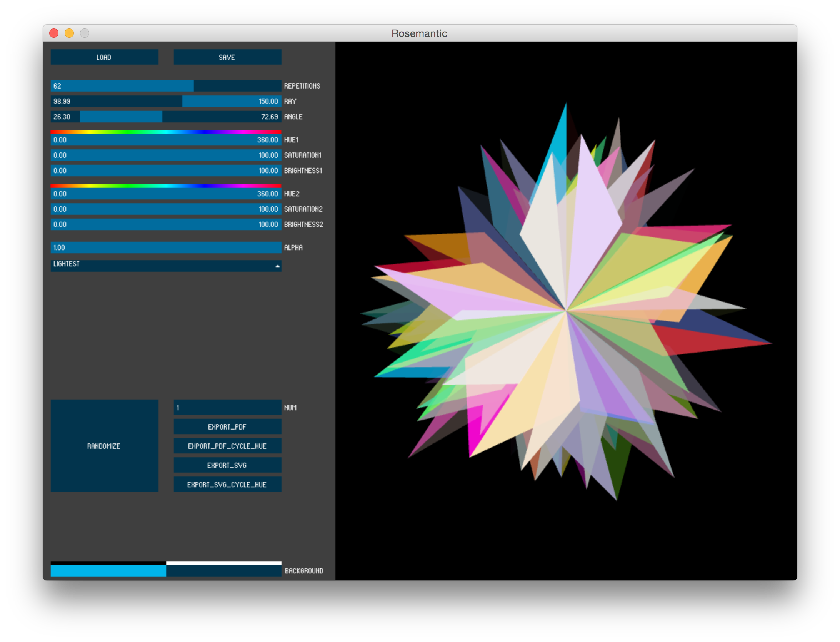The width and height of the screenshot is (840, 642).
Task: Click the ALPHA slider
Action: tap(166, 247)
